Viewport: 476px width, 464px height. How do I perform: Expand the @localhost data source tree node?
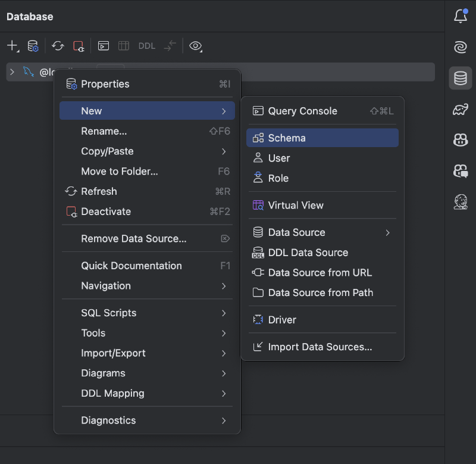(x=12, y=72)
